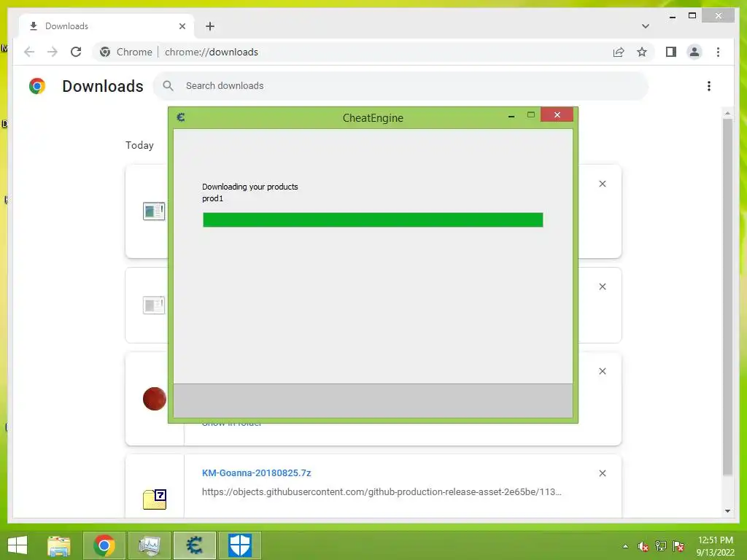Click the downloads page scroll-up arrow
This screenshot has width=747, height=560.
pos(727,113)
